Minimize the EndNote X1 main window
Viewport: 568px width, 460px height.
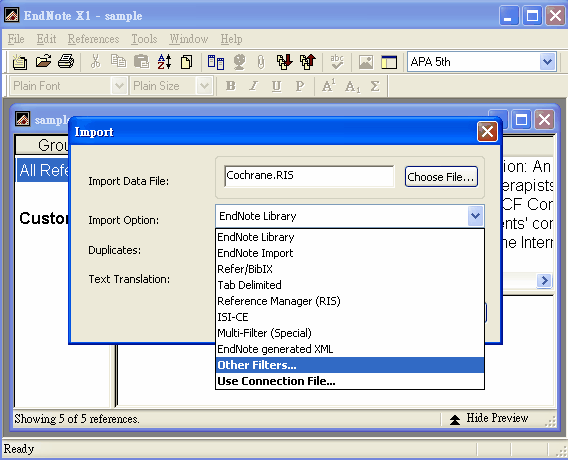pyautogui.click(x=509, y=16)
